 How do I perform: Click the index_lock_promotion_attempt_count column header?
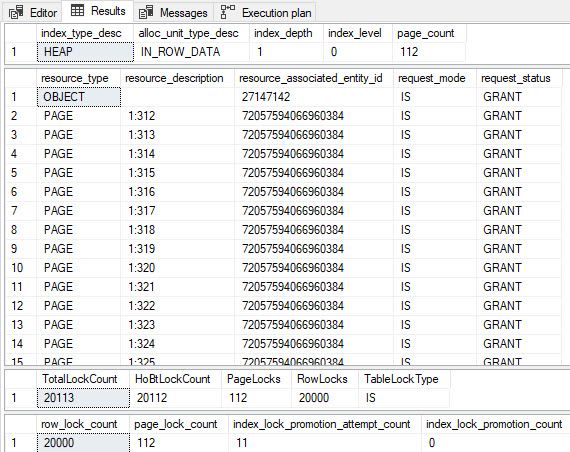point(325,424)
